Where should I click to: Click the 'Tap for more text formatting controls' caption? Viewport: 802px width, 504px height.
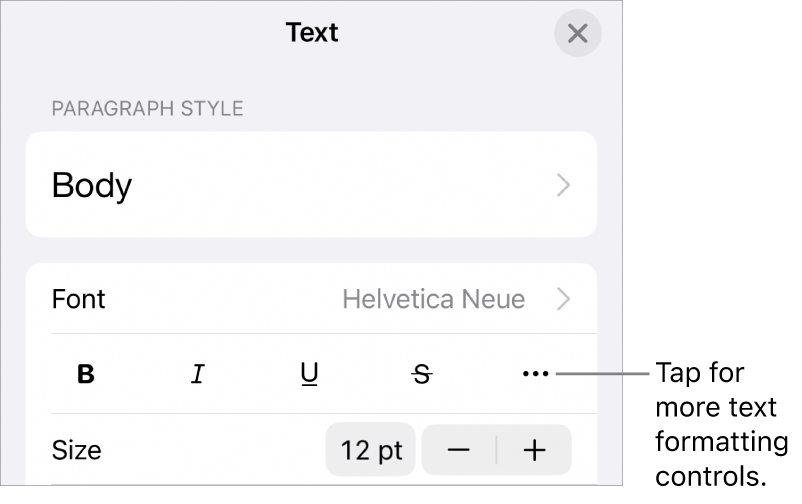coord(720,424)
